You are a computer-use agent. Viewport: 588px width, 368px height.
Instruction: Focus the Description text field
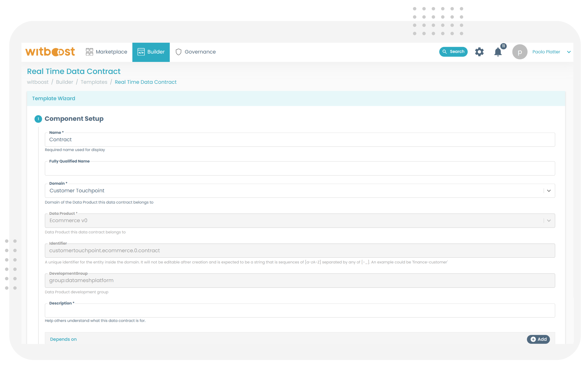pyautogui.click(x=300, y=310)
